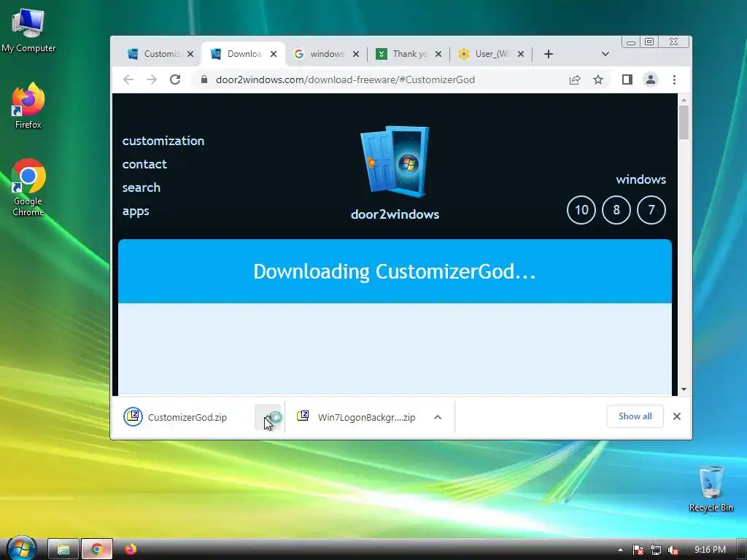Open CustomizerGod.zip download item

click(187, 417)
